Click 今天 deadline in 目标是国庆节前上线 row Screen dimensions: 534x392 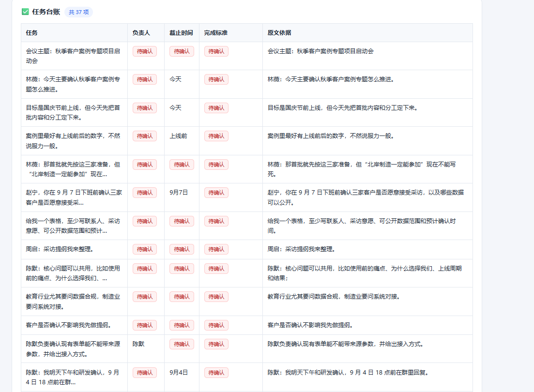(x=175, y=108)
